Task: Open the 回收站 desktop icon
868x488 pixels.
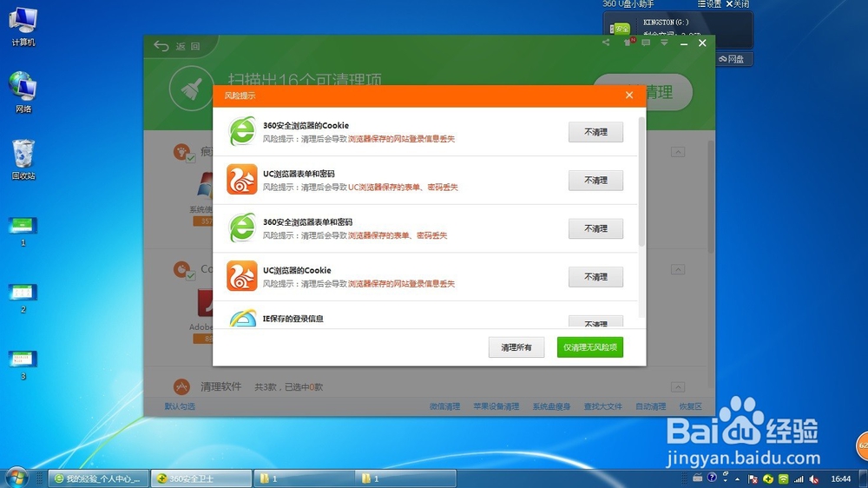Action: pos(23,160)
